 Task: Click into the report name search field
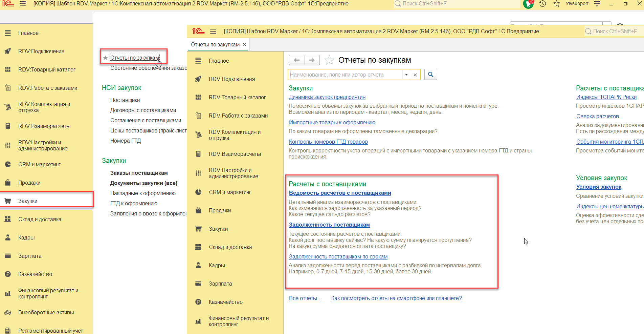(x=345, y=75)
